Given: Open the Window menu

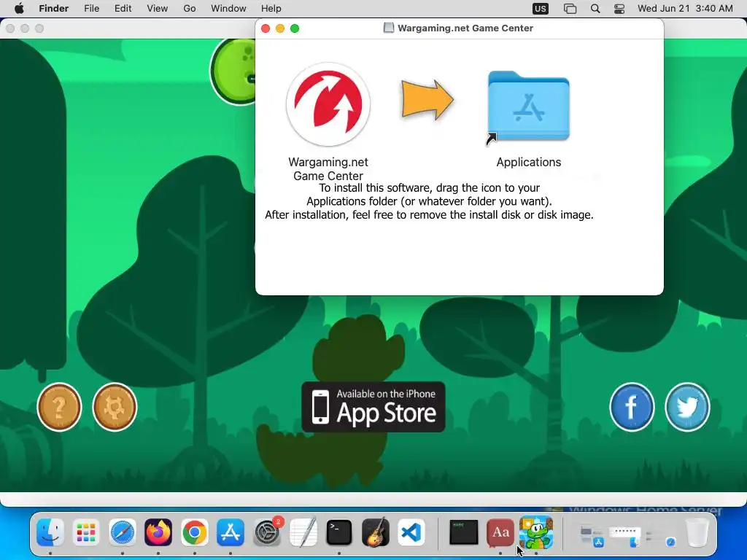Looking at the screenshot, I should click(228, 9).
